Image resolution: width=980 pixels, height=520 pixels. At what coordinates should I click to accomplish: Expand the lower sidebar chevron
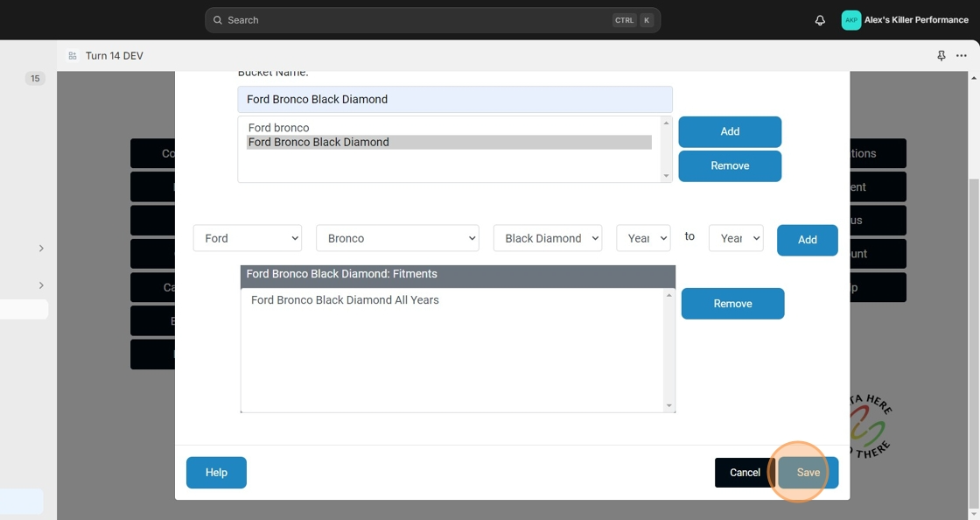[x=41, y=285]
